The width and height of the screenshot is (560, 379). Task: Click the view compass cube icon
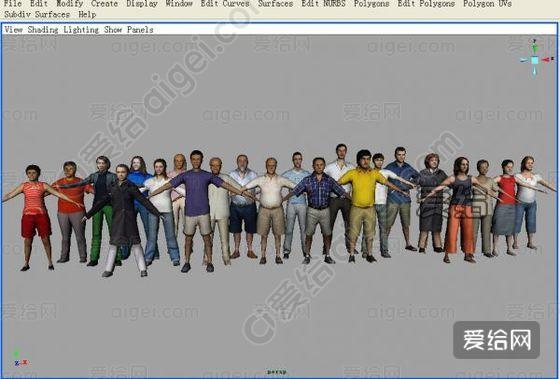tap(535, 60)
